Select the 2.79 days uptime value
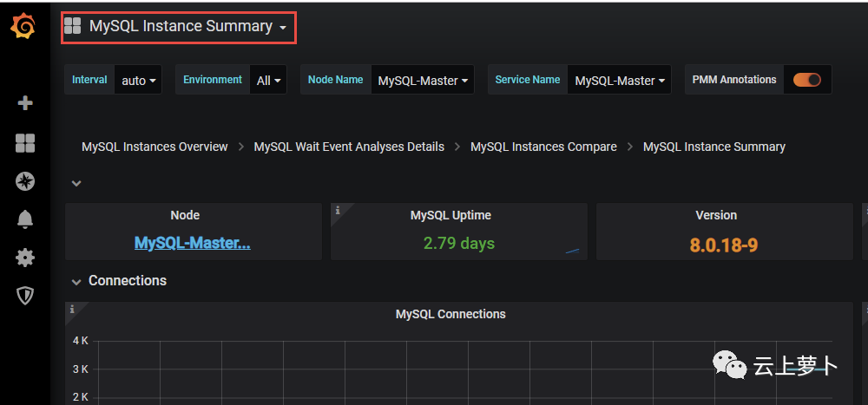 coord(459,244)
